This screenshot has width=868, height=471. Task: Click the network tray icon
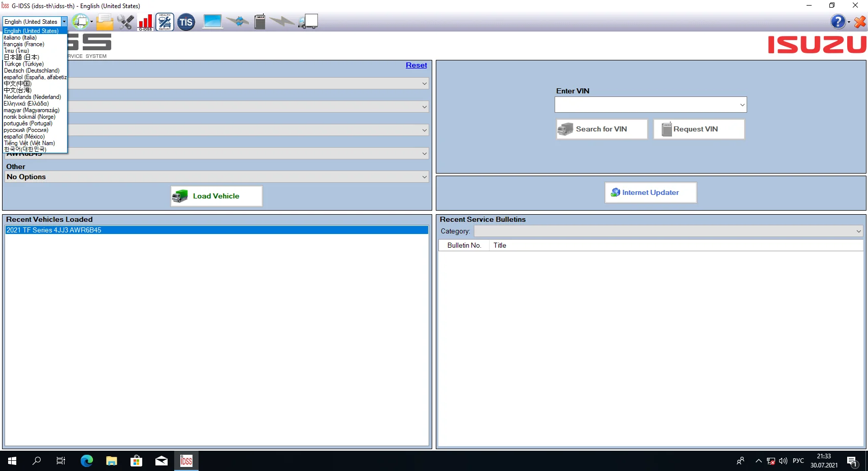coord(771,461)
